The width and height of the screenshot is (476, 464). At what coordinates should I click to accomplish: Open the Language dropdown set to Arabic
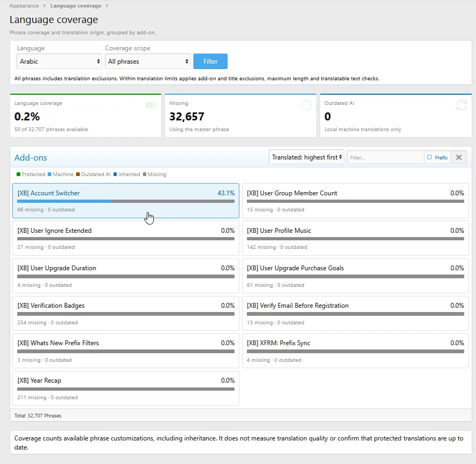59,62
